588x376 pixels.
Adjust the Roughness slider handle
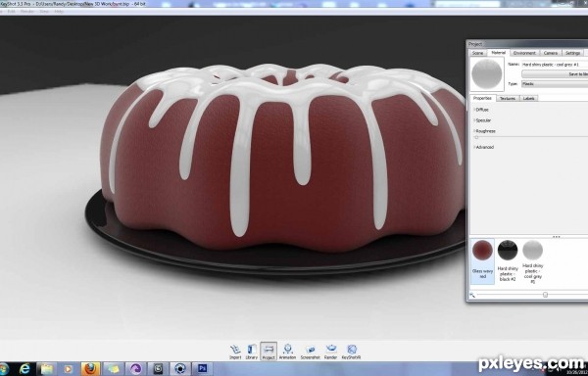point(476,137)
